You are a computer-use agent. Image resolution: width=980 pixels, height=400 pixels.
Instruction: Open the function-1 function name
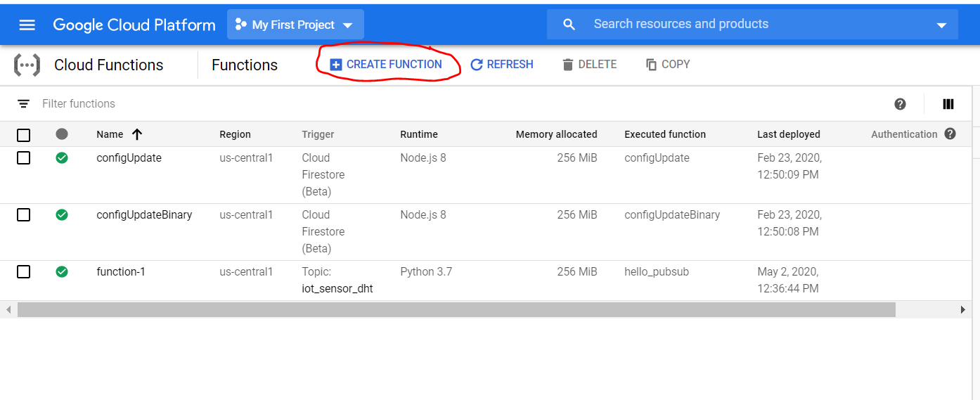(121, 271)
